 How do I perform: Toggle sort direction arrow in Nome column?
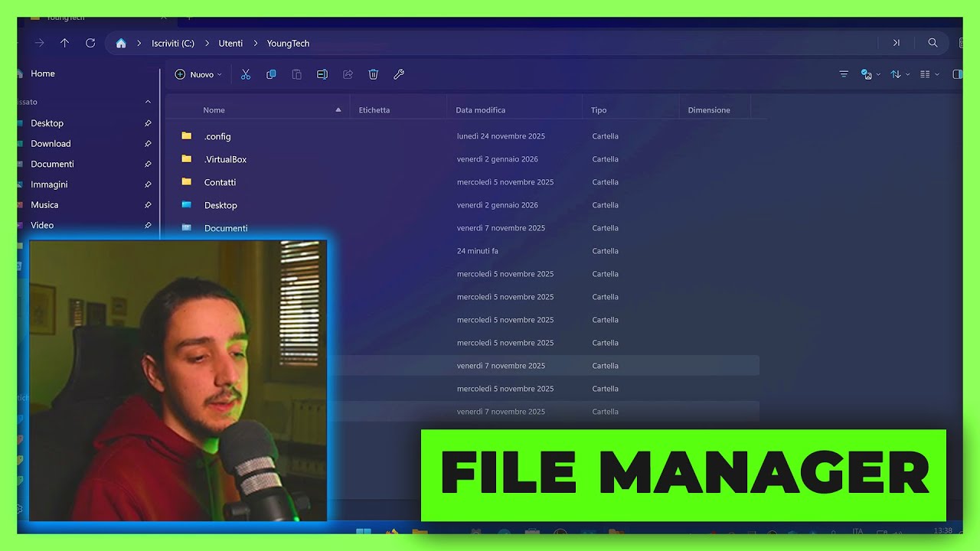point(338,110)
